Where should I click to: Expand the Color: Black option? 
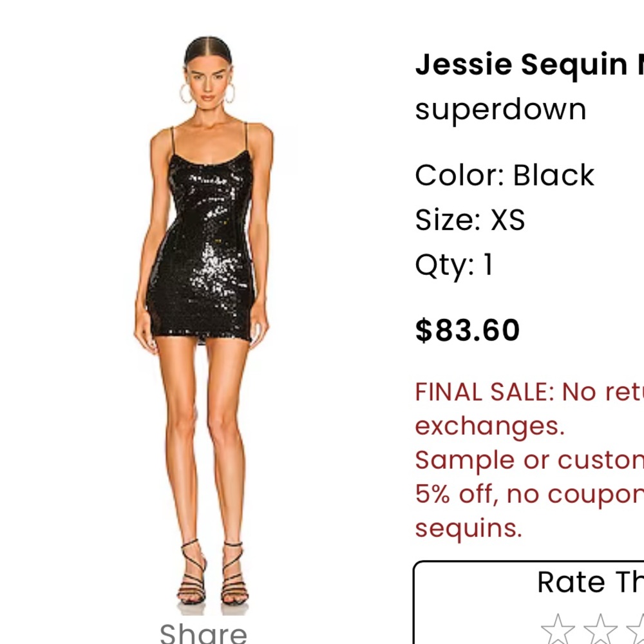(504, 174)
